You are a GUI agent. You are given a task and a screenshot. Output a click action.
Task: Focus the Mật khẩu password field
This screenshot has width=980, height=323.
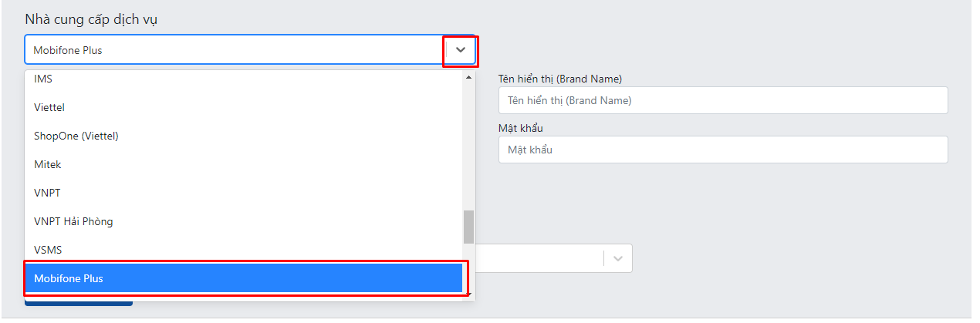click(723, 150)
